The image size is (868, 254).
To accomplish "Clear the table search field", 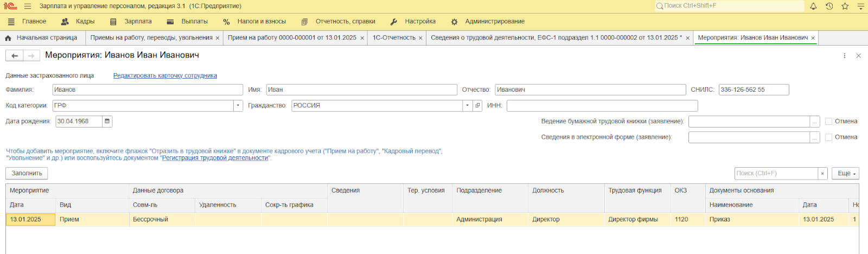I will [x=822, y=174].
